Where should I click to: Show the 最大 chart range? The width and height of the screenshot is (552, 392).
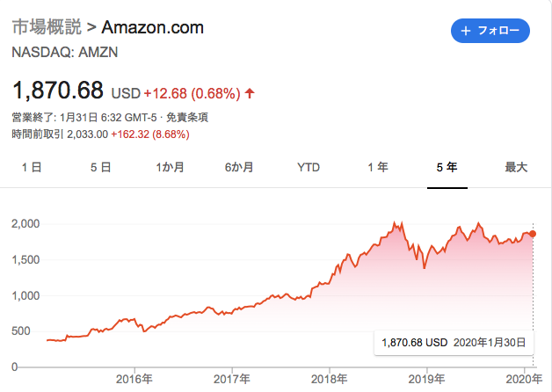516,167
